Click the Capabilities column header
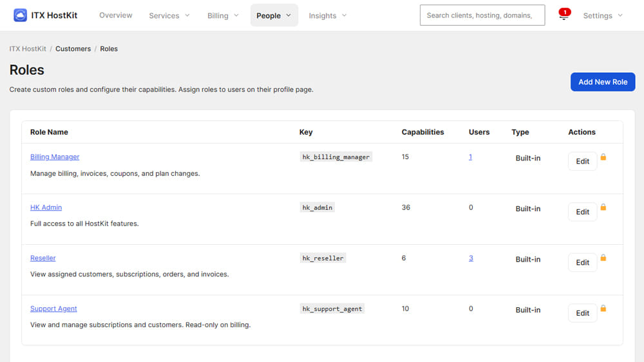This screenshot has height=362, width=644. tap(422, 132)
